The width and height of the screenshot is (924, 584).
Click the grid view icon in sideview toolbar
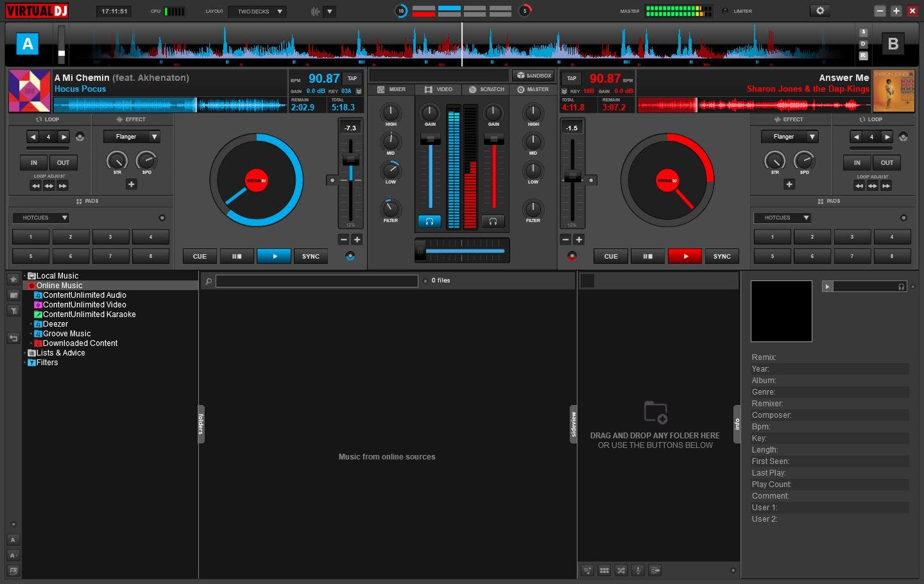604,570
